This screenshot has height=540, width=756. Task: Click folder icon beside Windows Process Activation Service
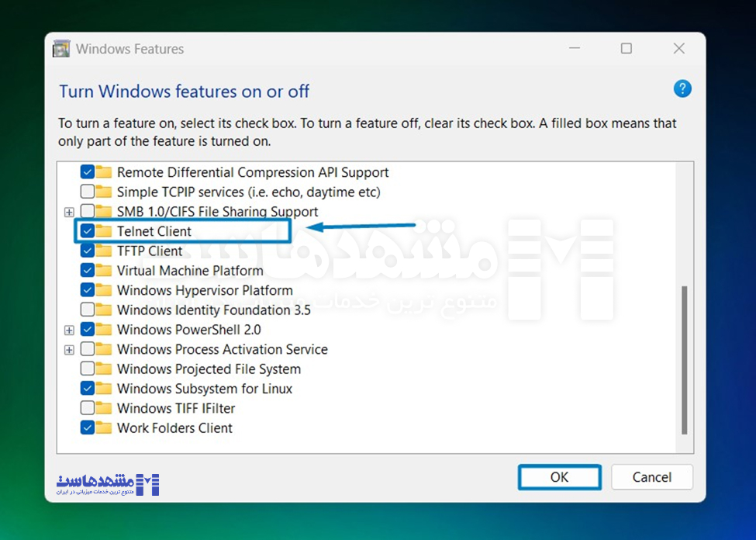click(103, 349)
